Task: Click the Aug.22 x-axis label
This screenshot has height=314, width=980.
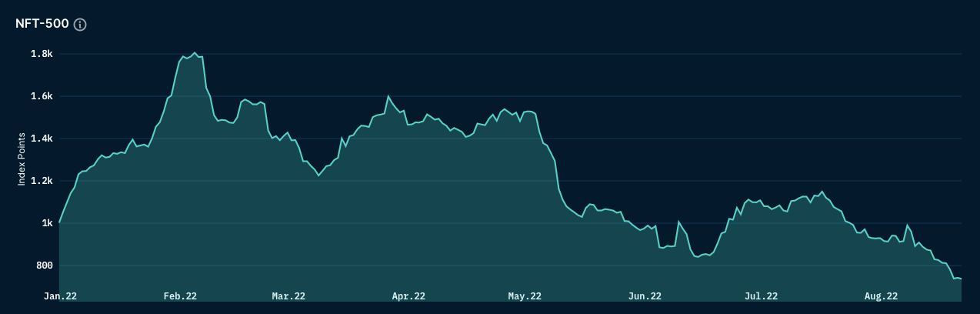Action: tap(881, 296)
